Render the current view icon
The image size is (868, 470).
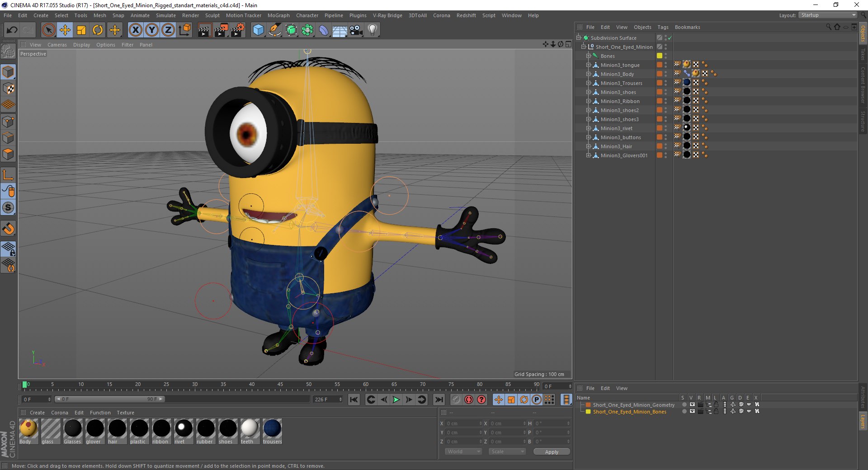click(204, 30)
